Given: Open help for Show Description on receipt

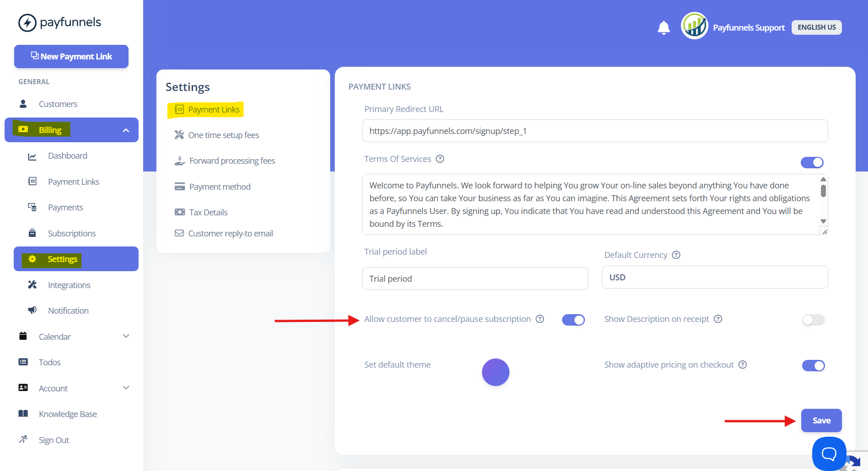Looking at the screenshot, I should point(718,319).
